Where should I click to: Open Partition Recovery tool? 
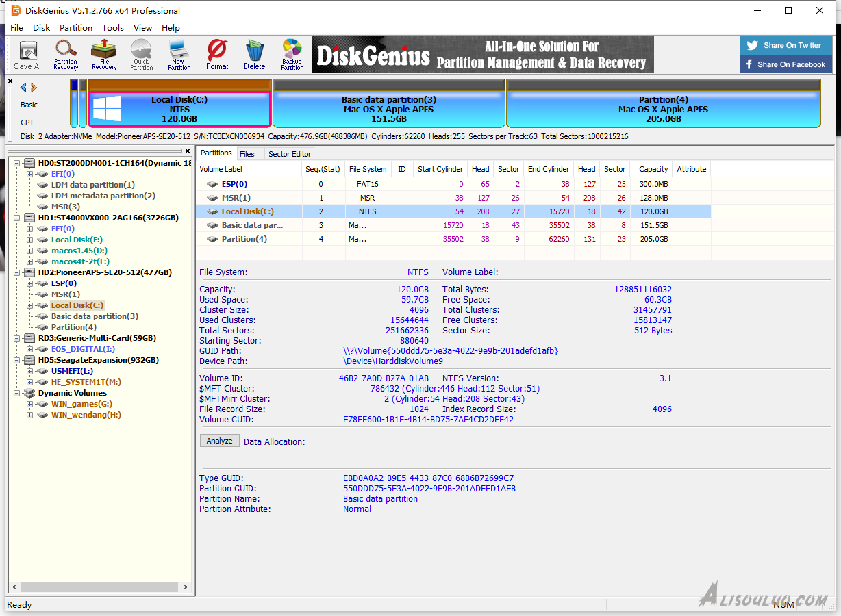[x=66, y=55]
